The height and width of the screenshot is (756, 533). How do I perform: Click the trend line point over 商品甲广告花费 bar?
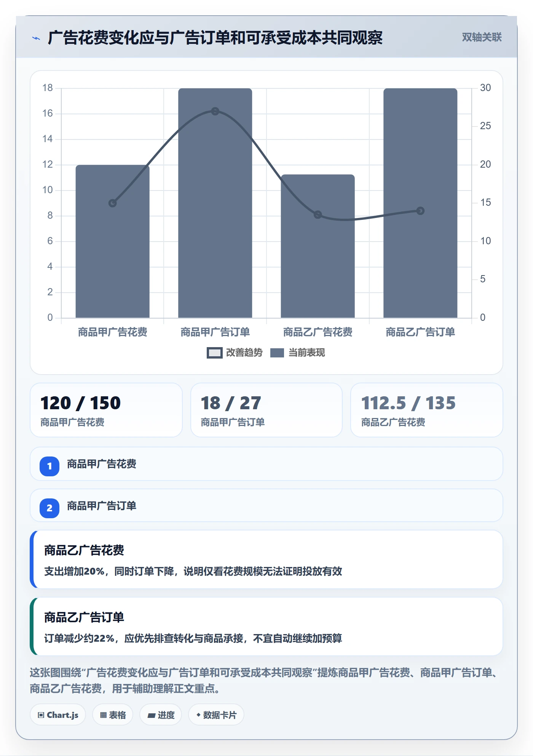tap(113, 203)
